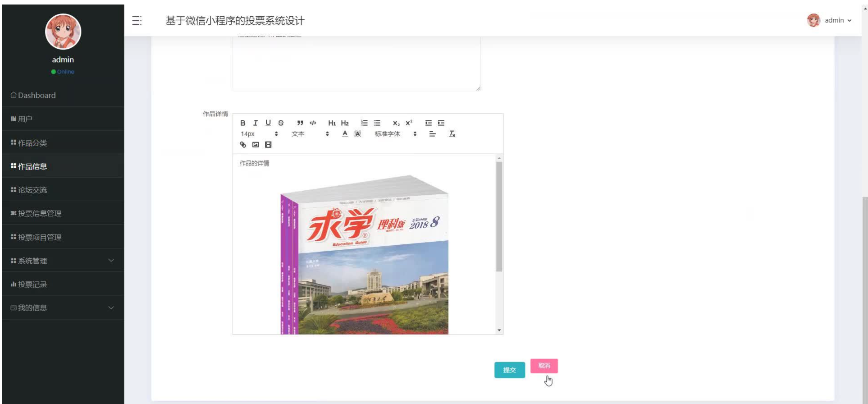Viewport: 868px width, 404px height.
Task: Toggle bold formatting in the editor
Action: (243, 123)
